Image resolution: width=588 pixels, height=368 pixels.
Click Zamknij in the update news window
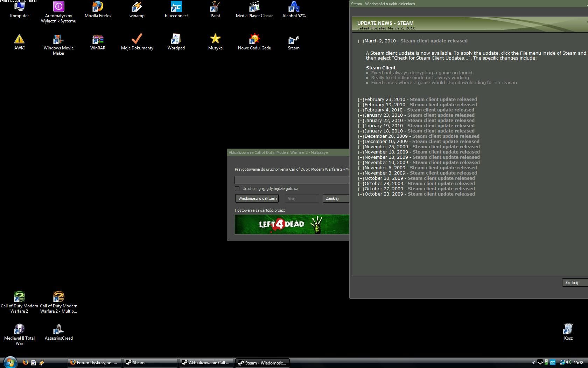point(574,282)
